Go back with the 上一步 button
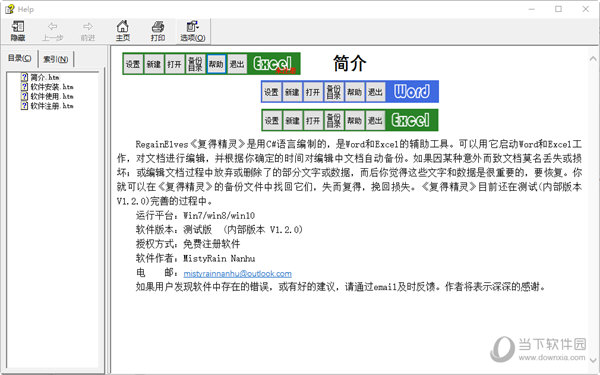The width and height of the screenshot is (600, 375). point(52,31)
